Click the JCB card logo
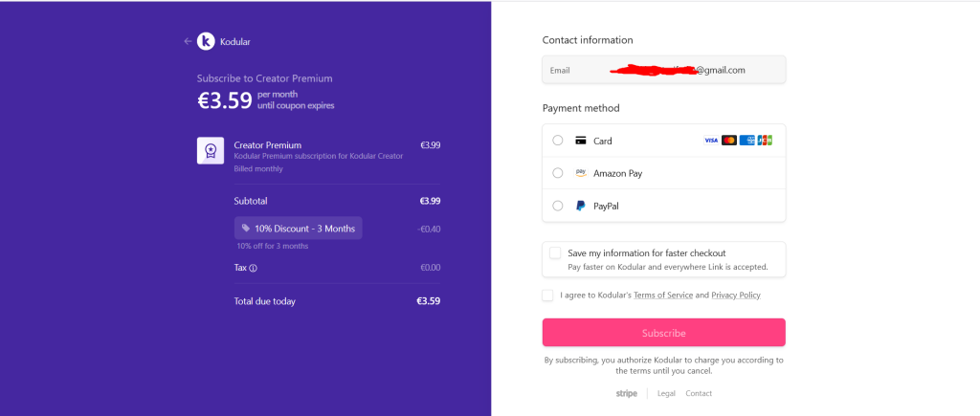Screen dimensions: 980x416 click(x=765, y=141)
